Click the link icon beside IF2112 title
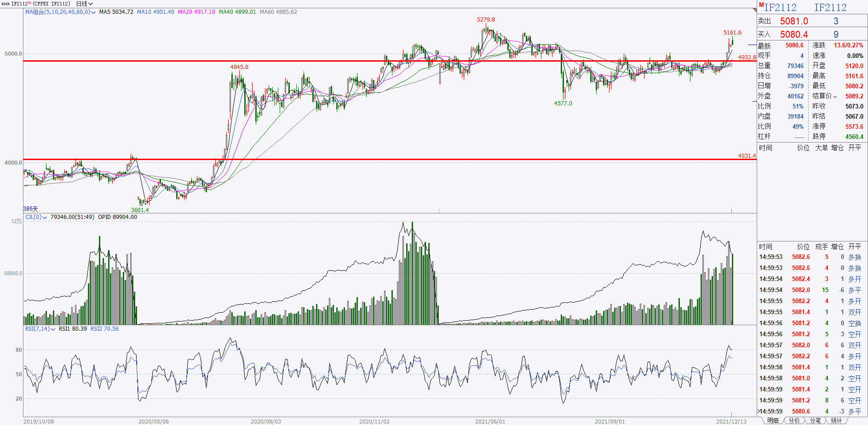Screen dimensions: 868x425 point(6,4)
